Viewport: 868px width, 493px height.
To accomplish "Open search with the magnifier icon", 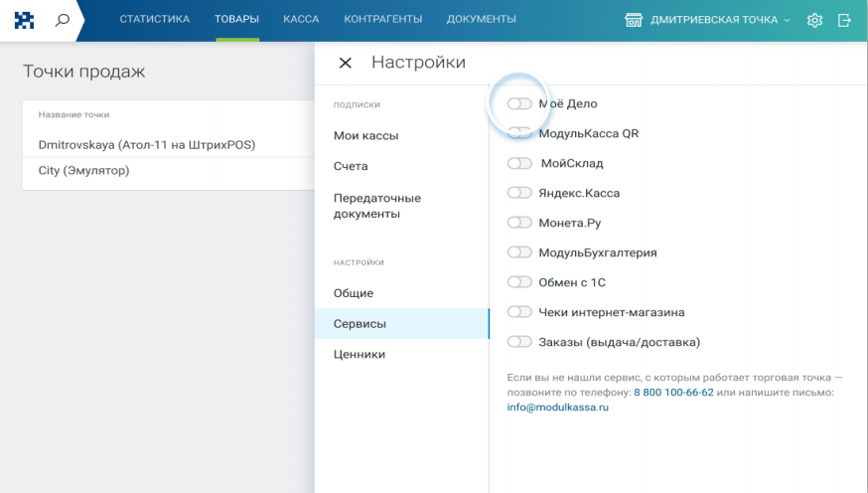I will [x=63, y=20].
